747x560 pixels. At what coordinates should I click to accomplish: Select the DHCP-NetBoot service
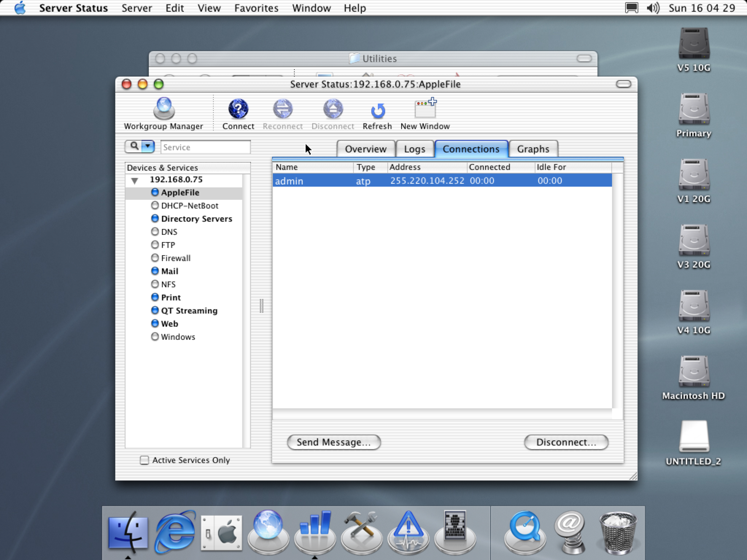pos(184,206)
